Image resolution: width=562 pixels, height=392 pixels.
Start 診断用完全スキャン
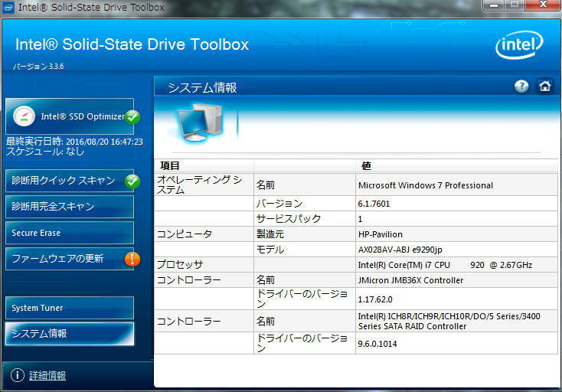pos(70,207)
